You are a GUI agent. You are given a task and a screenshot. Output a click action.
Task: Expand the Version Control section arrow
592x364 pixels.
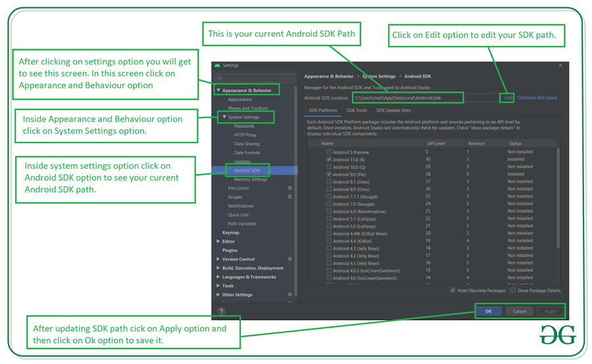pyautogui.click(x=218, y=259)
